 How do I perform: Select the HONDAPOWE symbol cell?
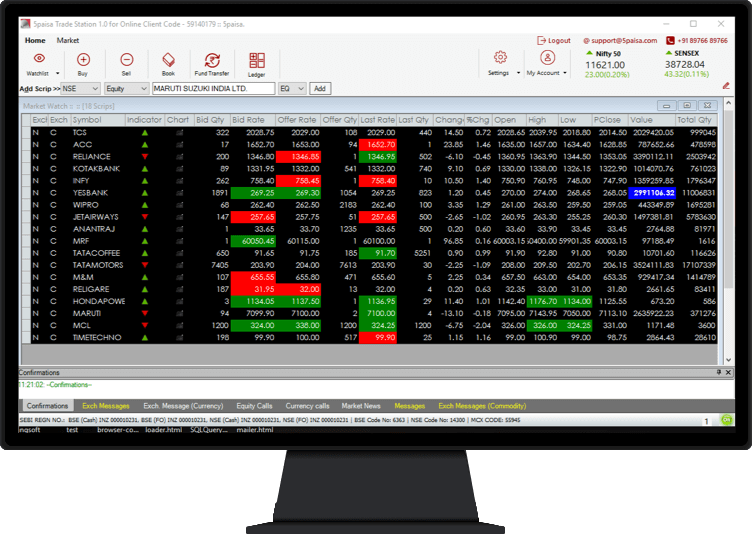point(98,301)
